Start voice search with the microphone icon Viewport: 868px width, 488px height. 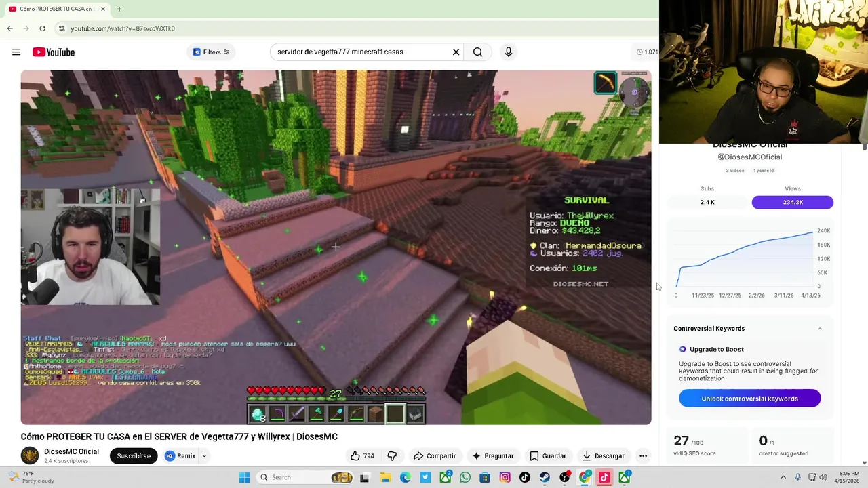(x=508, y=52)
